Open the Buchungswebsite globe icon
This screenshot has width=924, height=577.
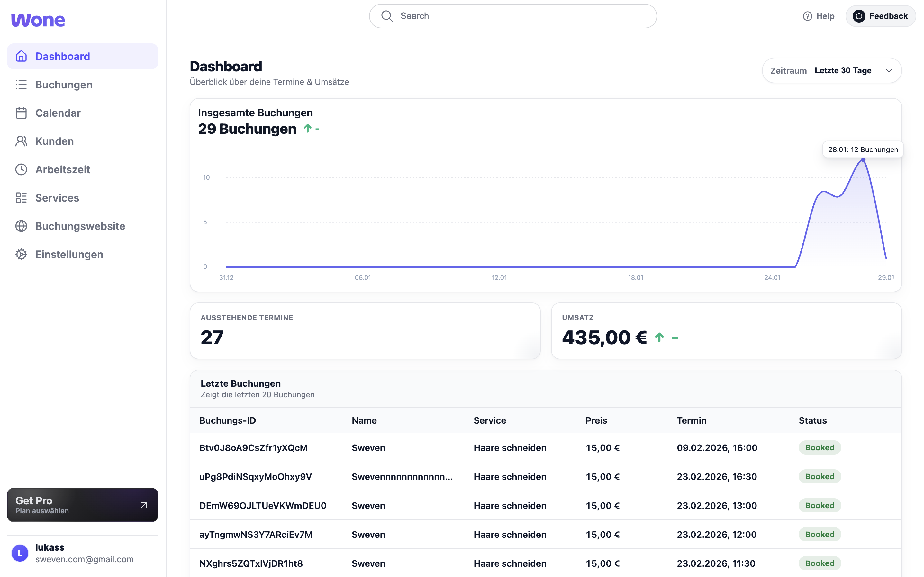click(x=21, y=226)
